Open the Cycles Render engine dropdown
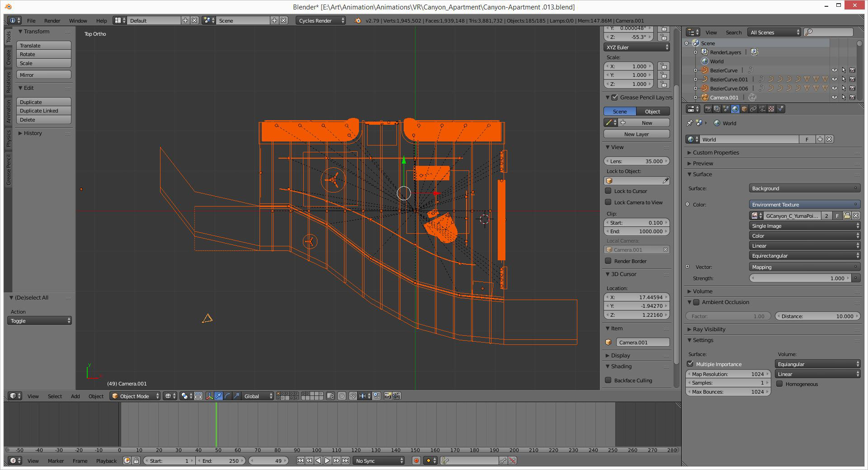The image size is (868, 470). coord(321,21)
